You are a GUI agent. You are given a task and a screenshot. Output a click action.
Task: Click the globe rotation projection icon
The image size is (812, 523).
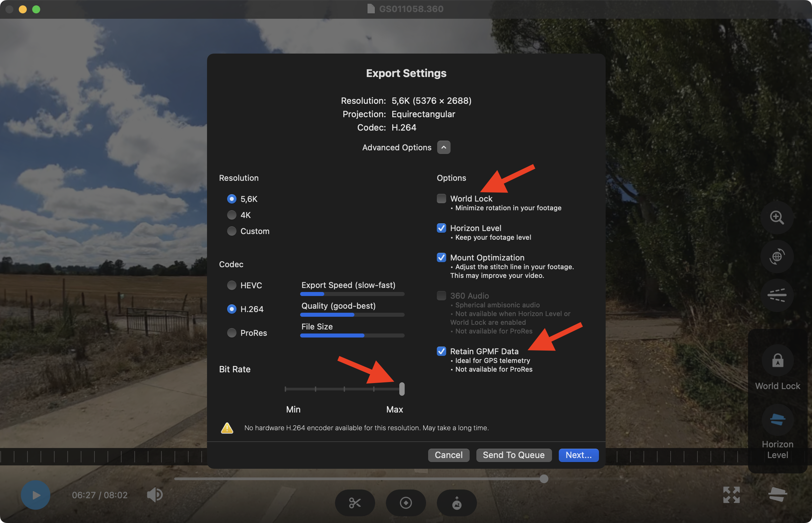point(777,256)
